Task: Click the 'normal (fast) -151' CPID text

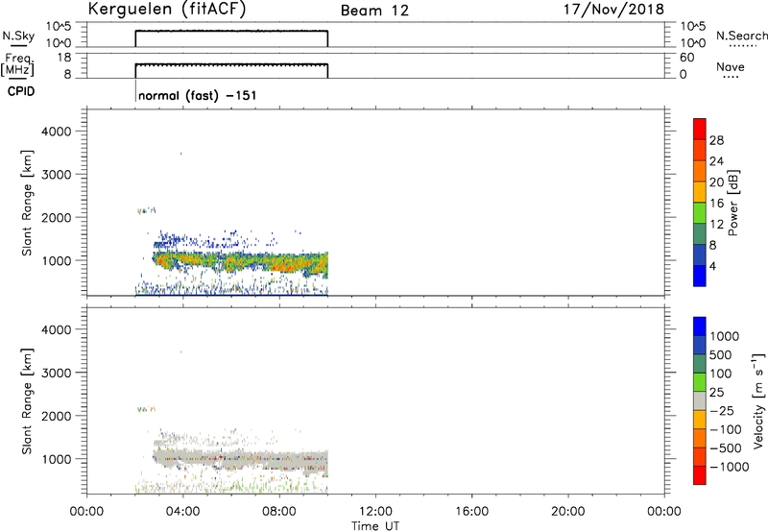Action: click(x=198, y=95)
